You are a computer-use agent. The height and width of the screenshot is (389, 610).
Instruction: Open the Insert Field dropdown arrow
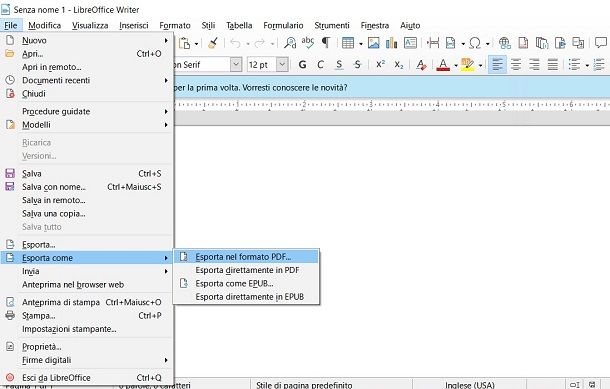click(463, 44)
